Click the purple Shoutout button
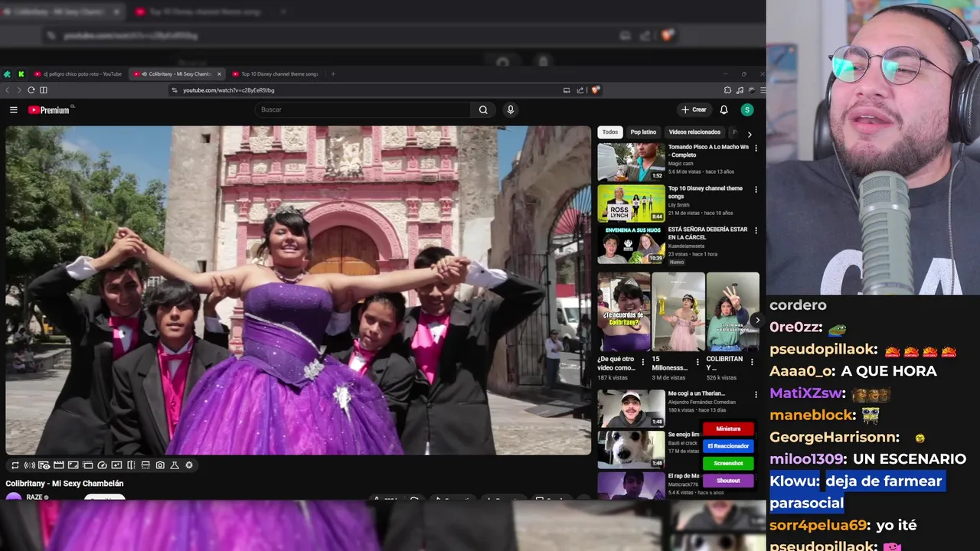 tap(728, 481)
